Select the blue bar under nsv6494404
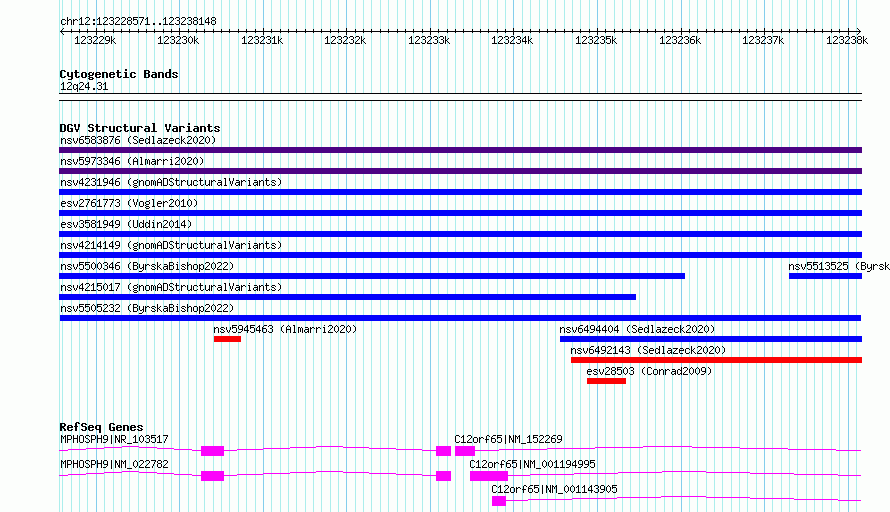Image resolution: width=890 pixels, height=512 pixels. tap(711, 339)
